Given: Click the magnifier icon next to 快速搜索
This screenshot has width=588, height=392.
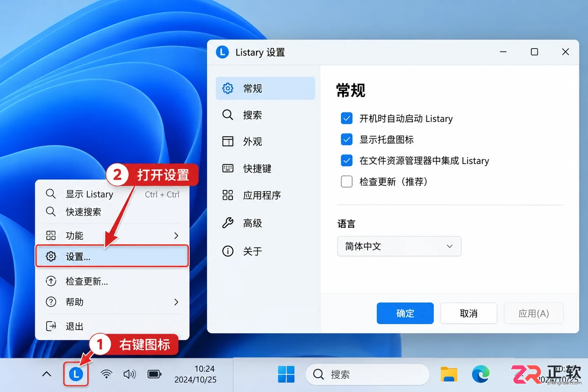Looking at the screenshot, I should tap(51, 212).
